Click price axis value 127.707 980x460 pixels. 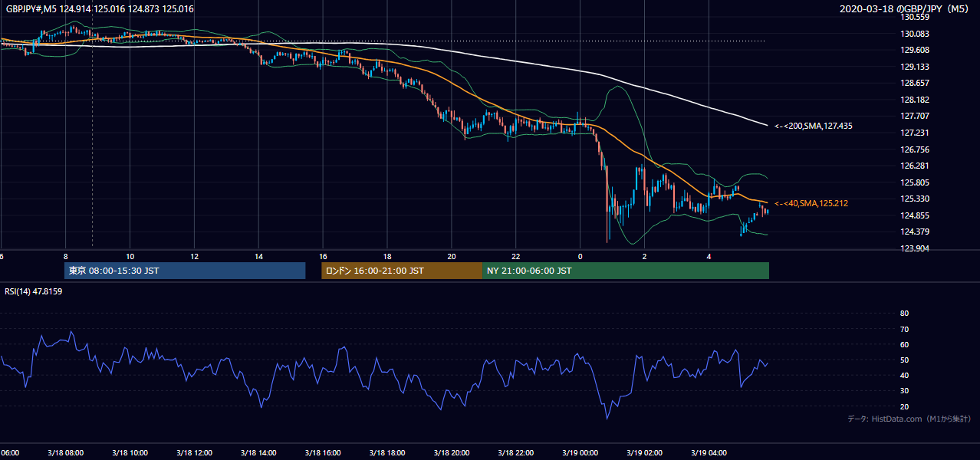tap(915, 117)
